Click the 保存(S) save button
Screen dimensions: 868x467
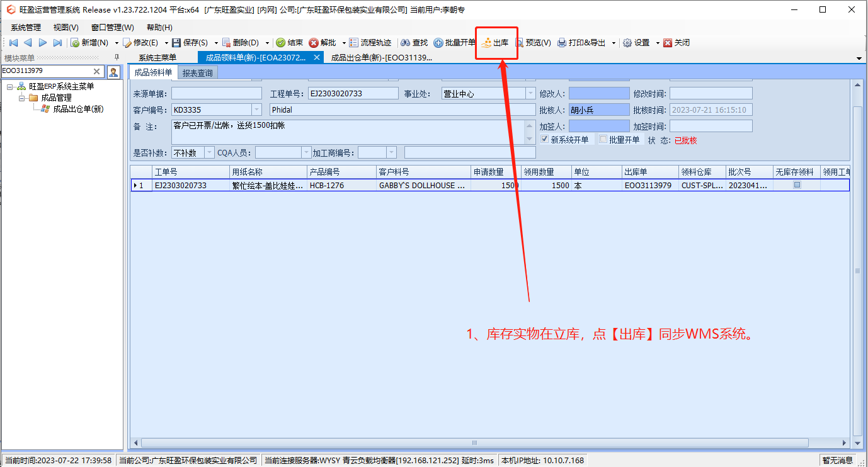pos(190,43)
